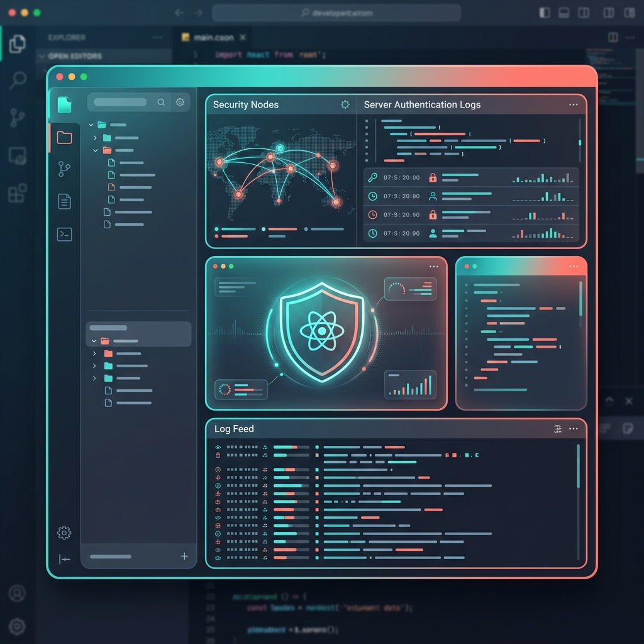
Task: Click the Explorer three-dot menu in the background window
Action: (157, 37)
